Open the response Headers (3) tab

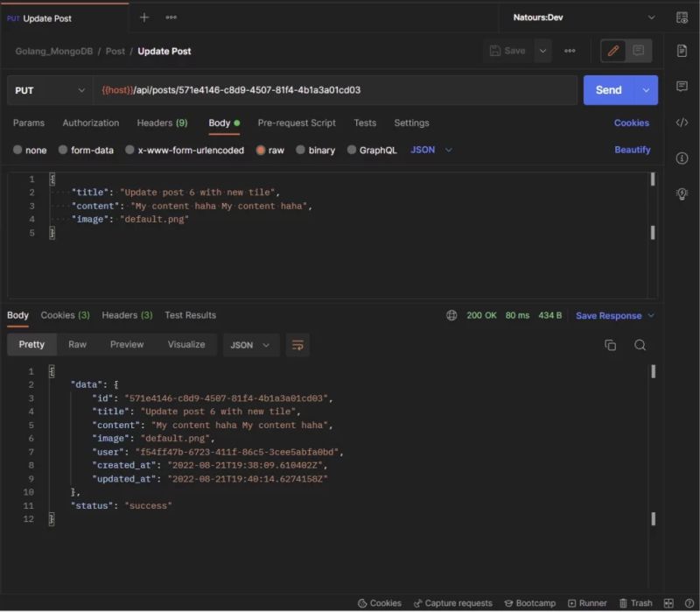(x=128, y=315)
